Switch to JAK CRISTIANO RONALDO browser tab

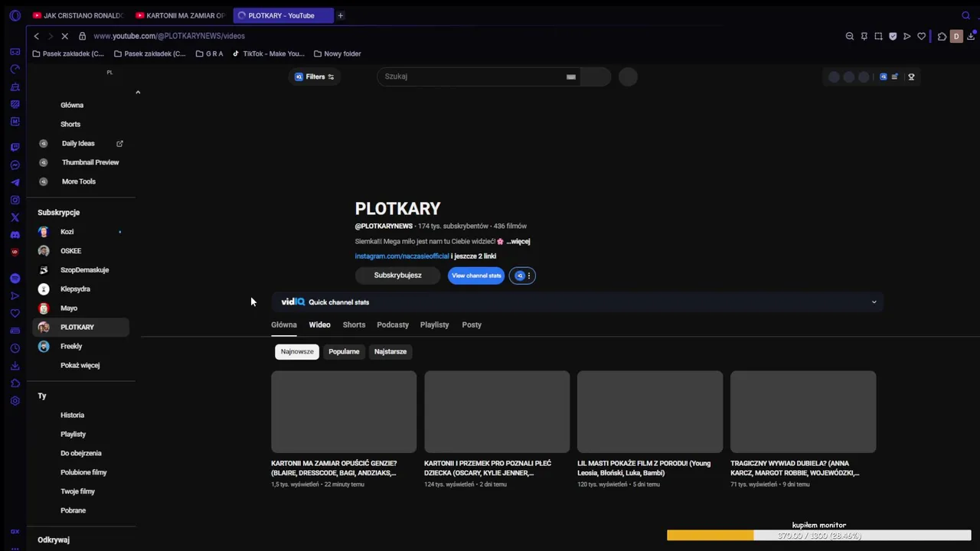tap(77, 15)
